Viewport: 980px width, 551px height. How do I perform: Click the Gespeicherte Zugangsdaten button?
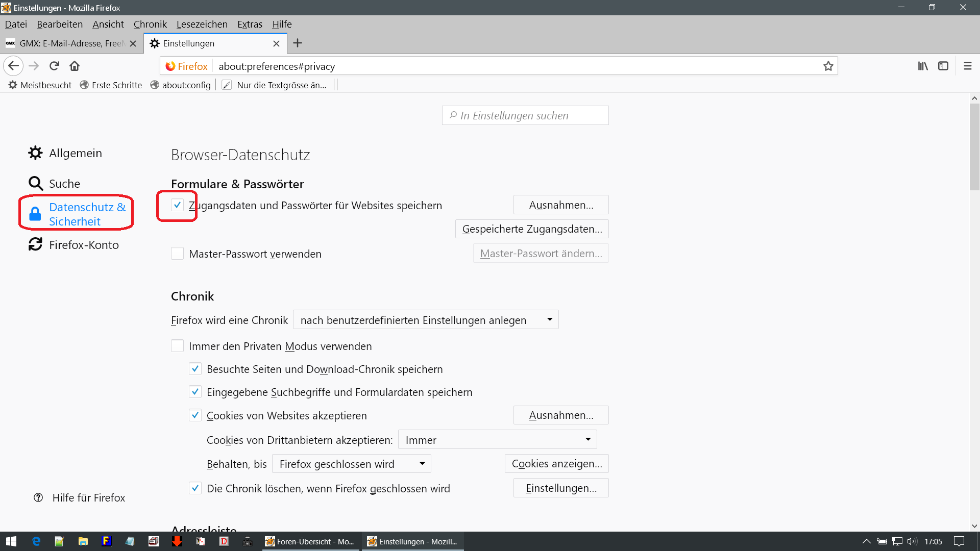pyautogui.click(x=531, y=229)
